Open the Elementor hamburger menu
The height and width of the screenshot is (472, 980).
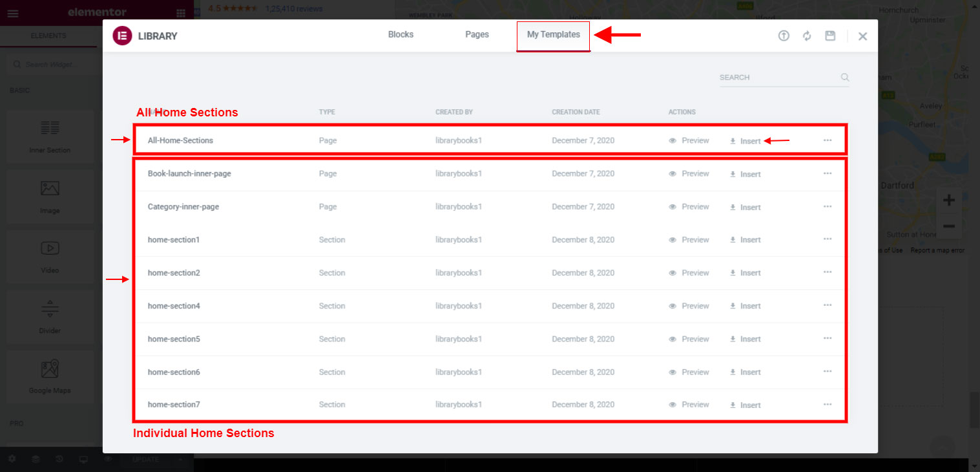[x=13, y=13]
